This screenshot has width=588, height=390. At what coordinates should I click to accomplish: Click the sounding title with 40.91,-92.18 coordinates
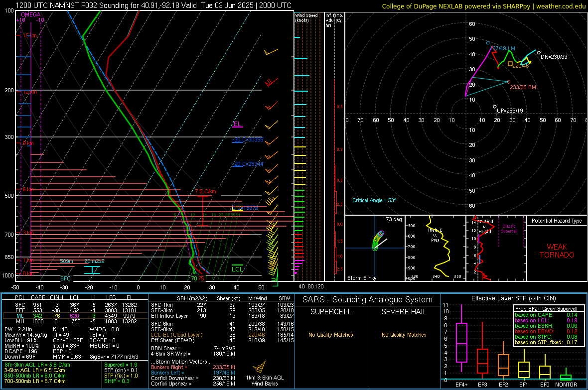tap(153, 5)
